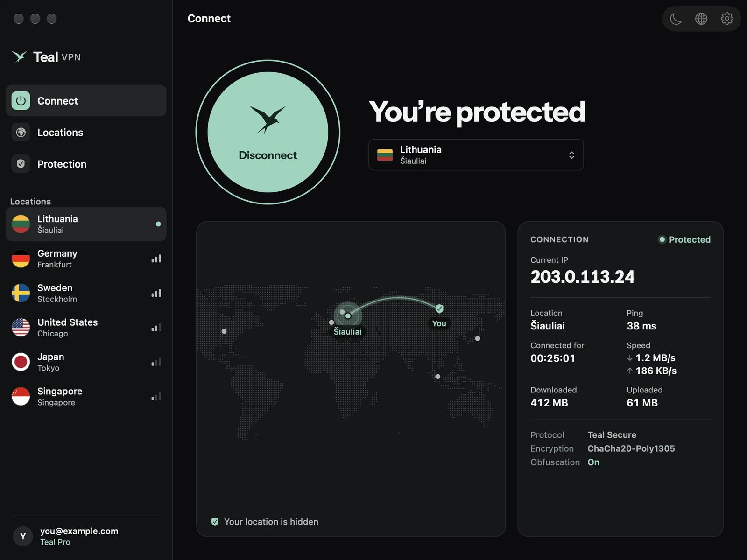Open the Connect menu item
This screenshot has height=560, width=747.
[x=86, y=101]
